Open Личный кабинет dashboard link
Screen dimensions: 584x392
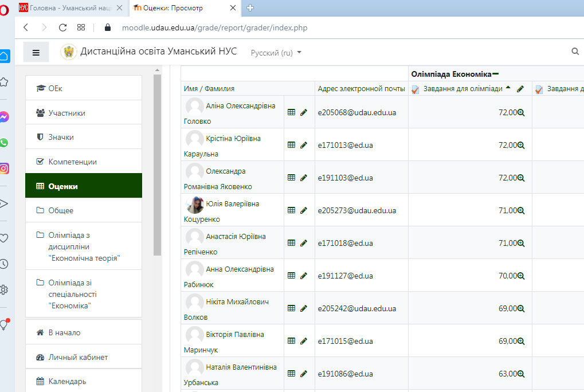84,357
